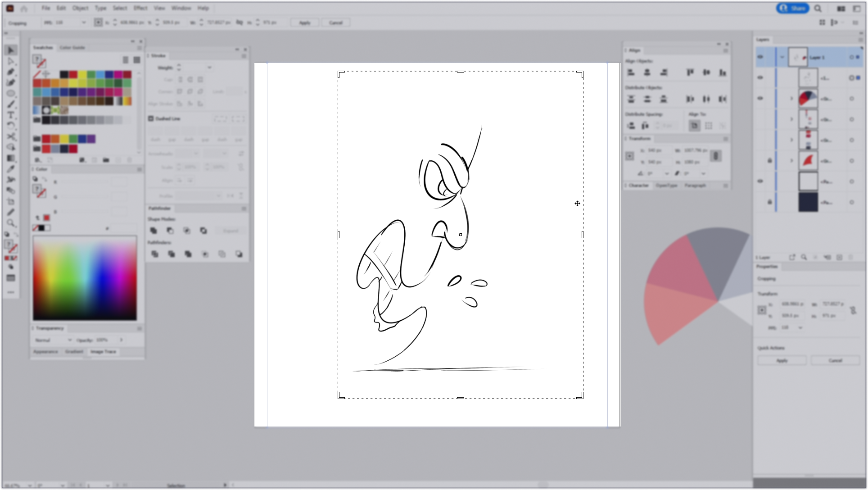Click the sketch sublayer thumbnail

pyautogui.click(x=808, y=78)
